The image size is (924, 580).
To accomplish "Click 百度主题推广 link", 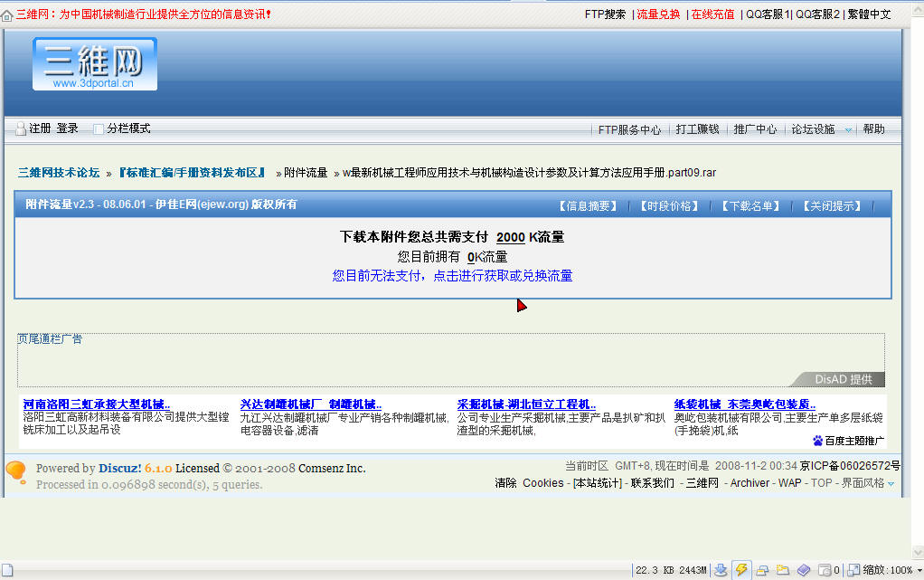I will point(854,441).
